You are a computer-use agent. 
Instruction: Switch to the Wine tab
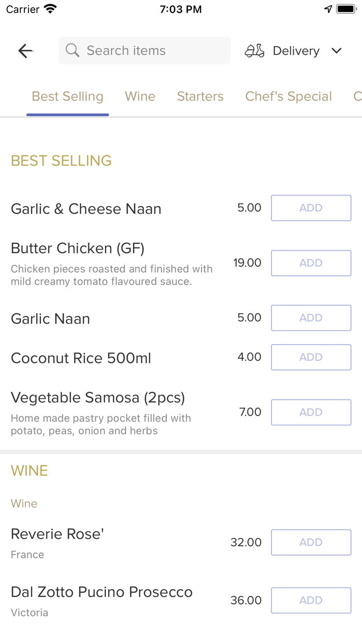pyautogui.click(x=140, y=96)
